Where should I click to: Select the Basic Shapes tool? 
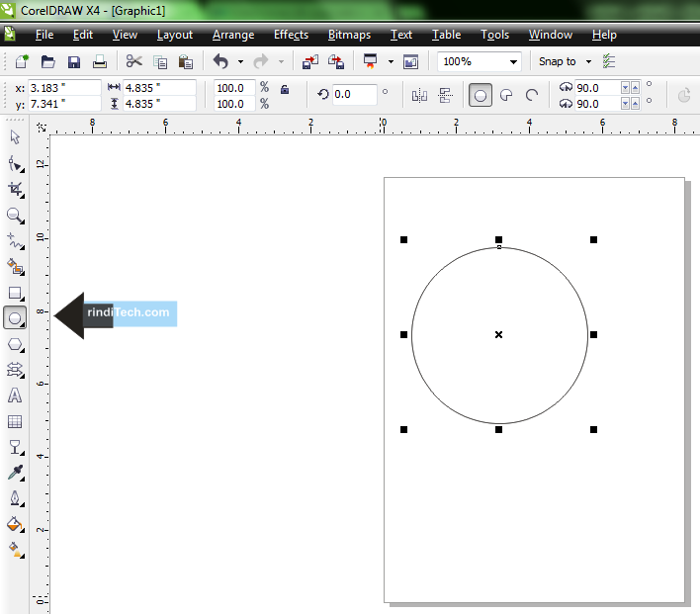16,370
